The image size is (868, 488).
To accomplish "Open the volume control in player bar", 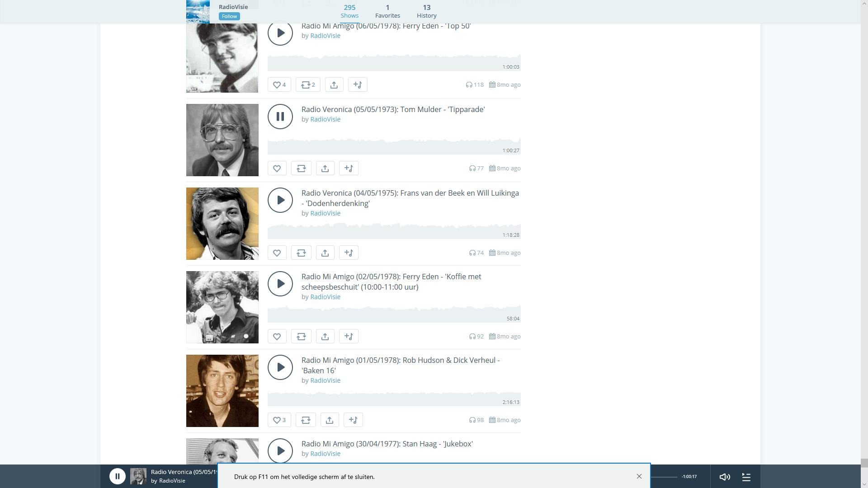I will click(724, 477).
